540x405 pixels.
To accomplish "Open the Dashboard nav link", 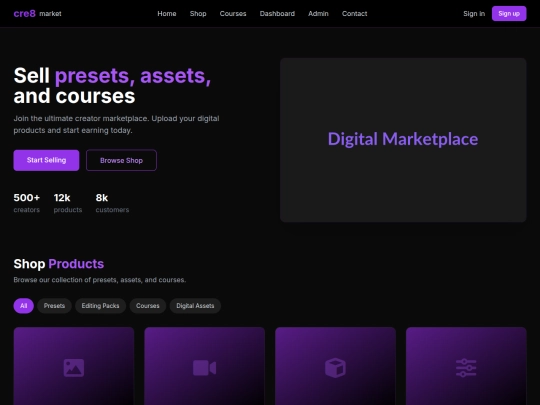I will tap(277, 13).
